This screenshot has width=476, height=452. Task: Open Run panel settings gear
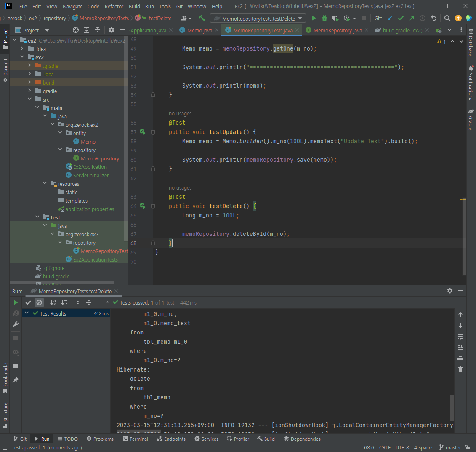click(449, 291)
